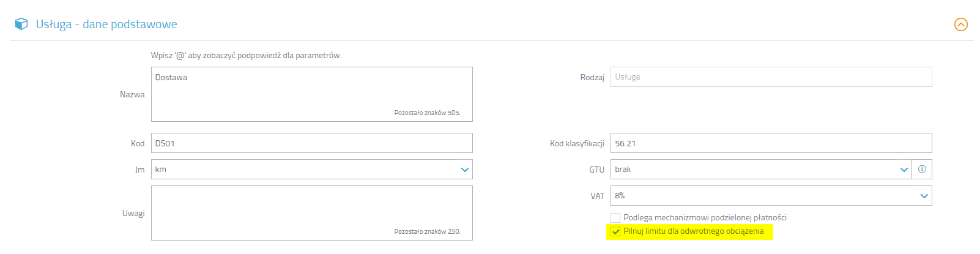980x254 pixels.
Task: Click the Usługa - dane podstawowe heading
Action: pyautogui.click(x=106, y=24)
